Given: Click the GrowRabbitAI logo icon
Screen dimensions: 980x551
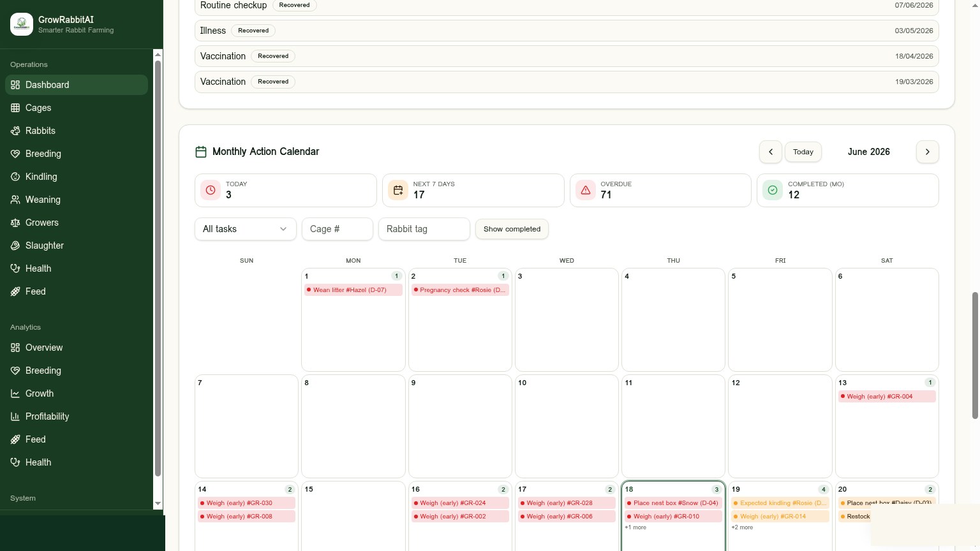Looking at the screenshot, I should pos(22,24).
